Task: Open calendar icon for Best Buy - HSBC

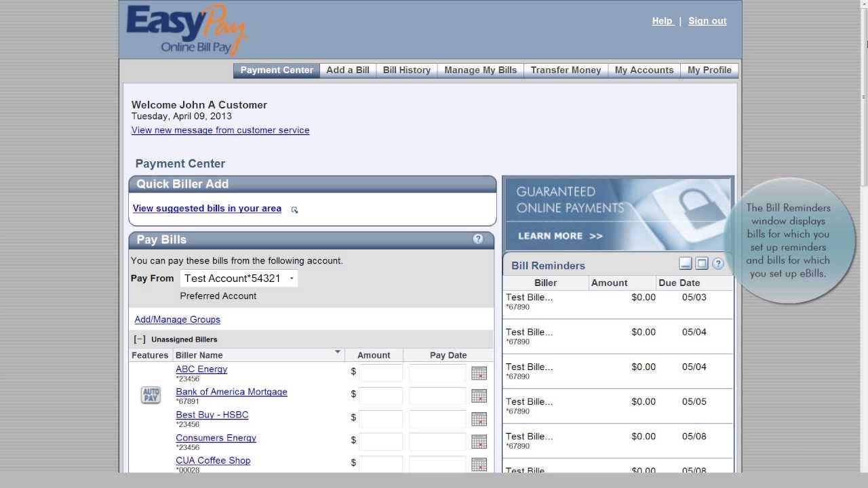Action: (479, 419)
